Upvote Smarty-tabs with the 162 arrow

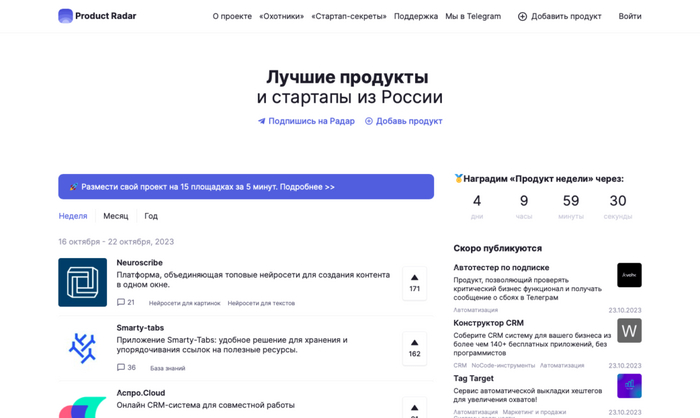click(x=414, y=348)
